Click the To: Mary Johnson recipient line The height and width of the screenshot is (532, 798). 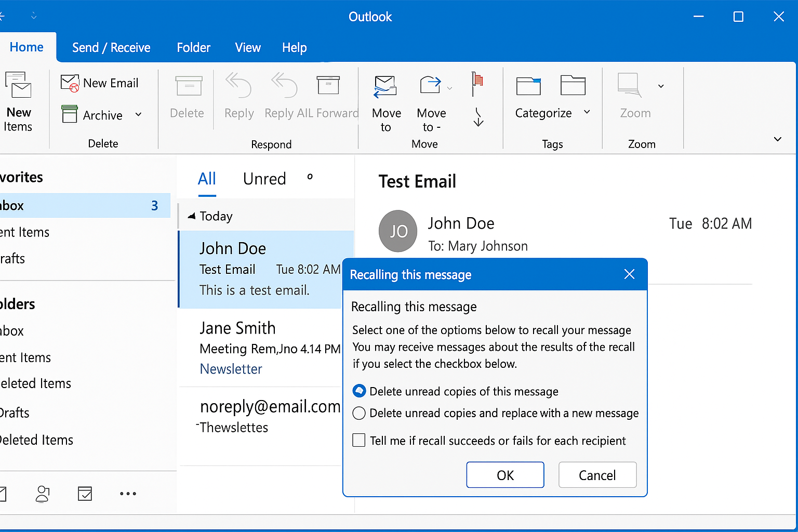click(478, 246)
